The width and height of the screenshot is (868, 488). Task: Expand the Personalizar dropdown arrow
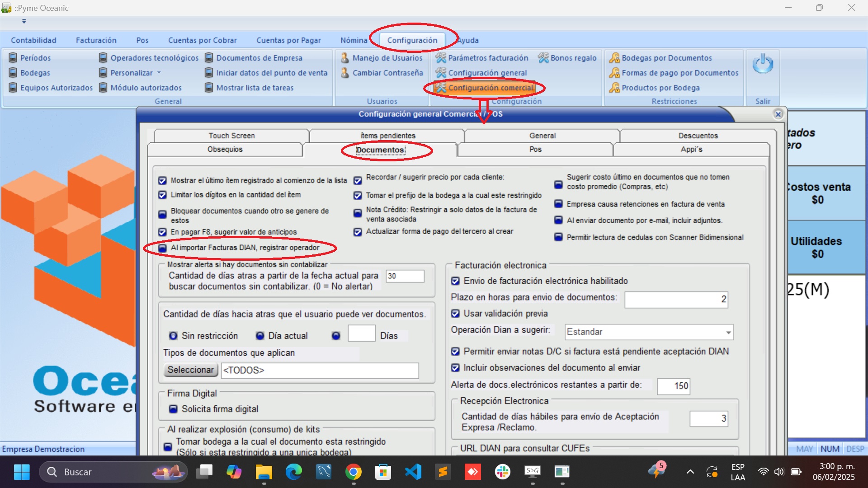click(159, 73)
